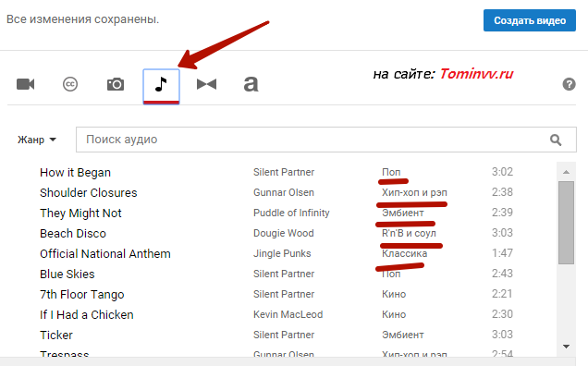
Task: Focus the Поиск аудио search field
Action: [325, 140]
